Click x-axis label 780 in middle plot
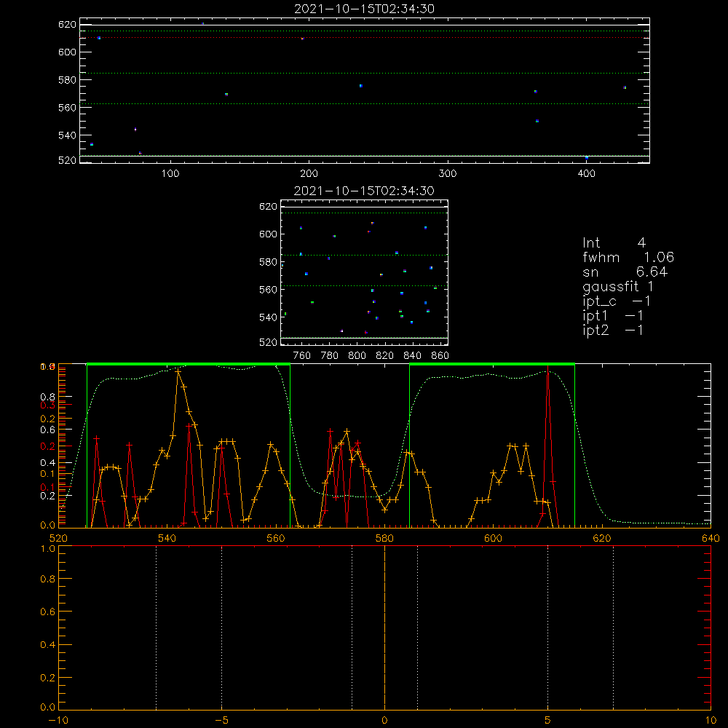The height and width of the screenshot is (728, 728). click(x=330, y=356)
